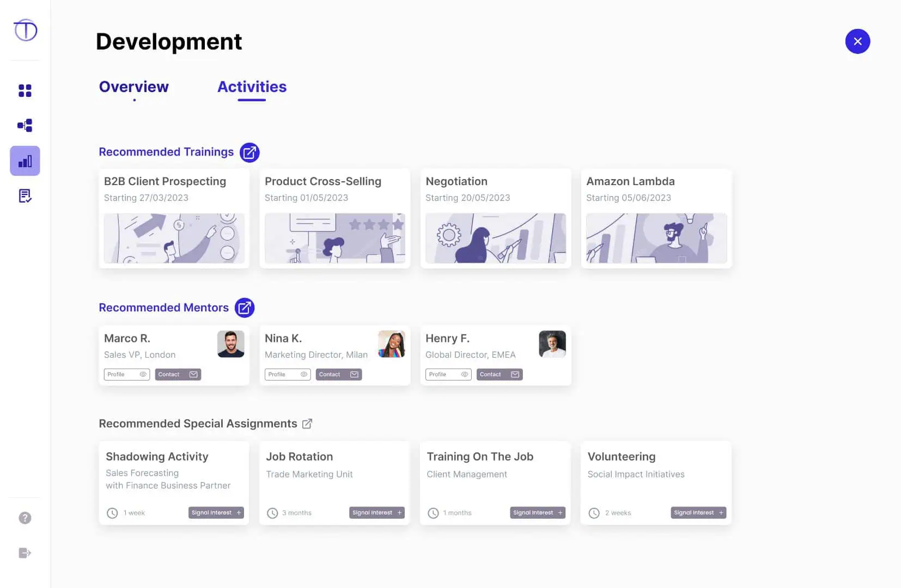Open the checklist document icon in sidebar

click(x=25, y=196)
